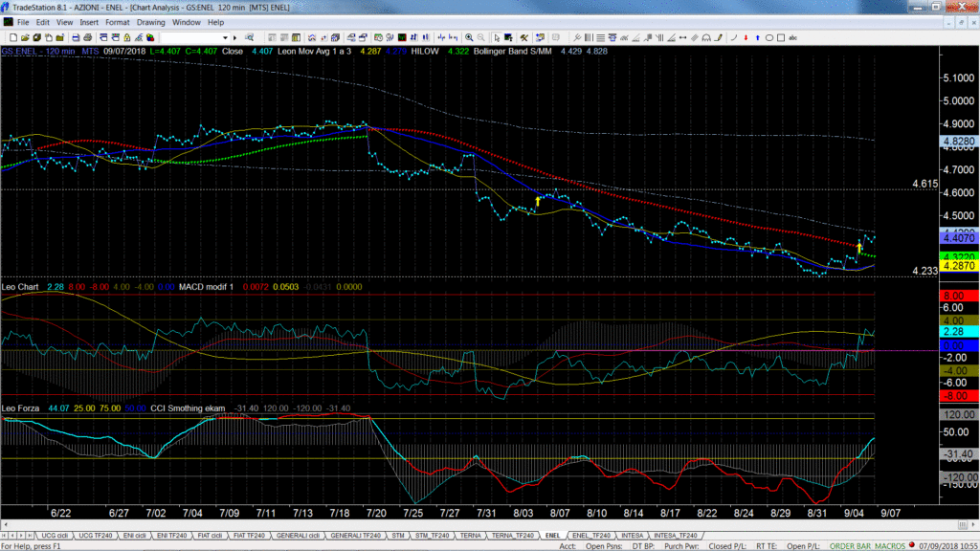Switch to the INTESA_TF240 tab
This screenshot has height=551, width=980.
click(675, 536)
